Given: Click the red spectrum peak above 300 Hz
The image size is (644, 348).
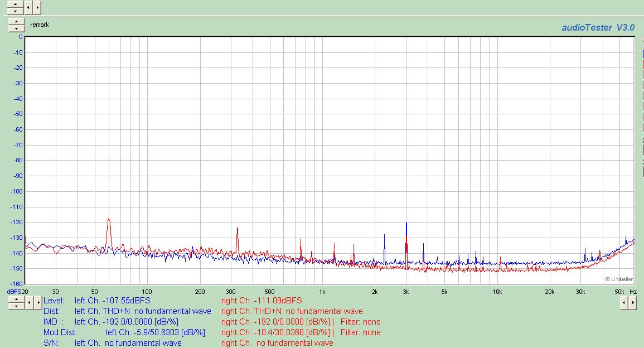Looking at the screenshot, I should click(x=238, y=240).
